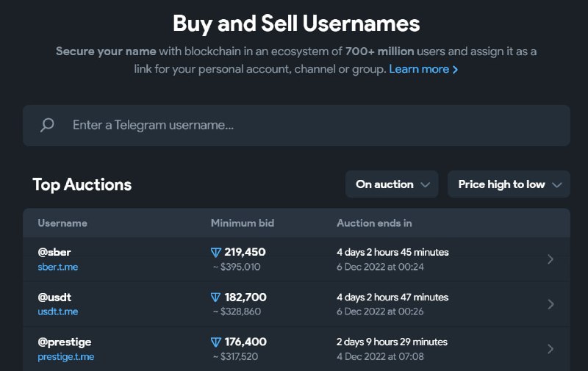Click the TON icon beside 182,700
The image size is (588, 371).
(x=215, y=298)
